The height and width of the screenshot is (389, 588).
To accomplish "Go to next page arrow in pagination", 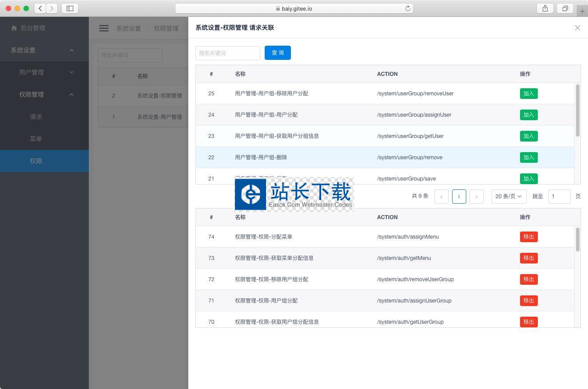I will tap(477, 196).
